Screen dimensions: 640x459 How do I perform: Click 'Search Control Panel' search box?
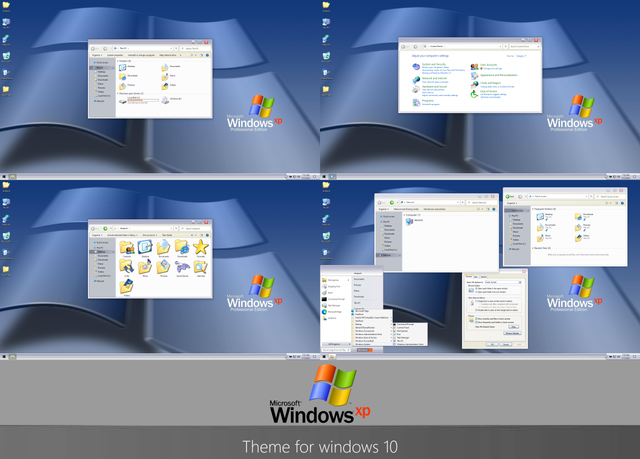(525, 47)
